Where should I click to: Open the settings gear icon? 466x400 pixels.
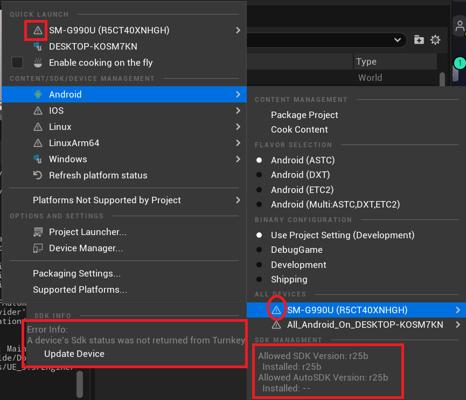435,40
